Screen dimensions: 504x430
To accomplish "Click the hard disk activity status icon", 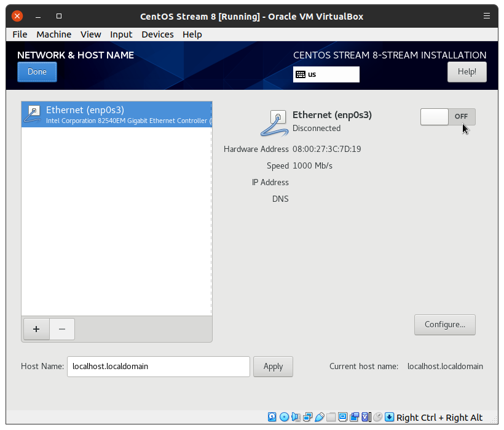I will click(x=272, y=417).
